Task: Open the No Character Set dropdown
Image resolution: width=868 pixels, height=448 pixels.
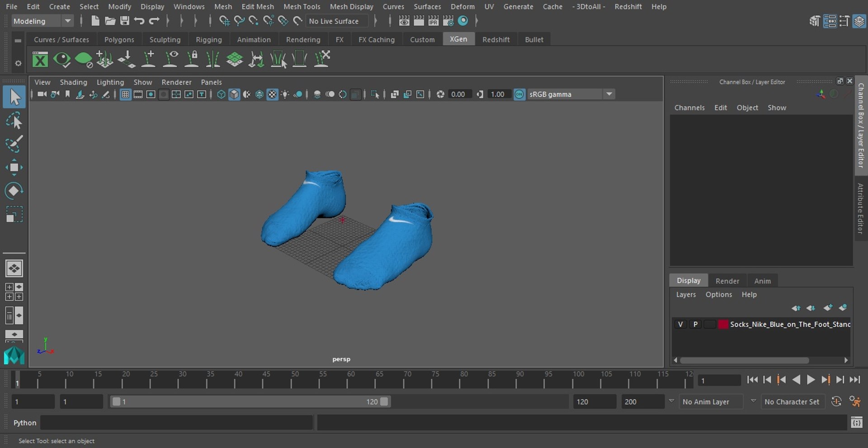Action: coord(793,401)
